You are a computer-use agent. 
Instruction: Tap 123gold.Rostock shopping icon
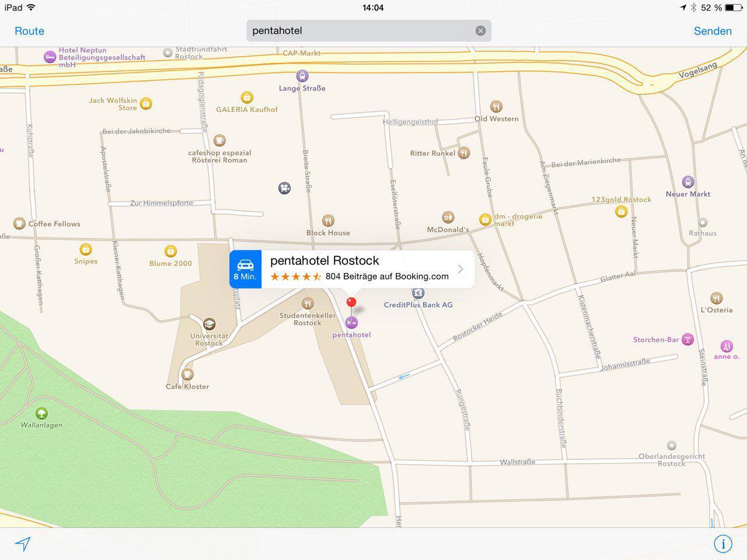621,211
